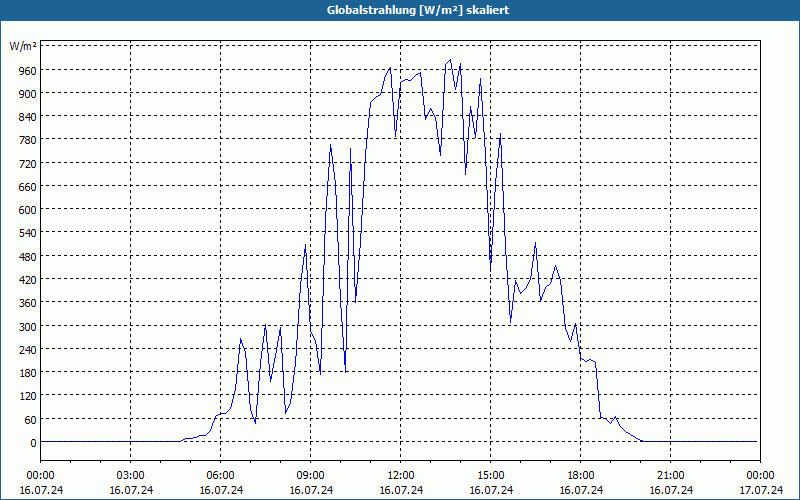Select the 780 y-axis label
800x500 pixels.
click(28, 140)
